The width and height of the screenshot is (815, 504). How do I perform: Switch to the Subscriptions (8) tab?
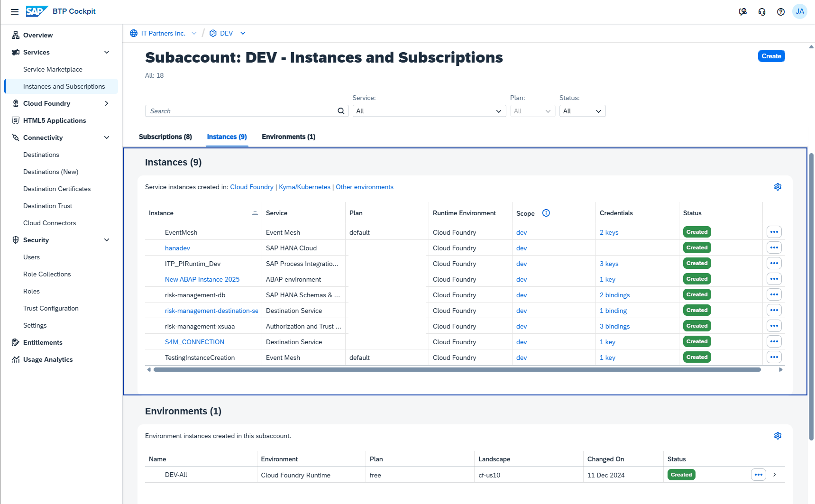tap(165, 137)
